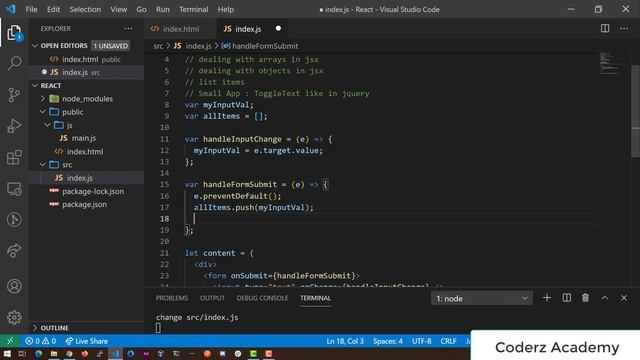Image resolution: width=640 pixels, height=360 pixels.
Task: Select index.js under src folder
Action: click(x=87, y=178)
